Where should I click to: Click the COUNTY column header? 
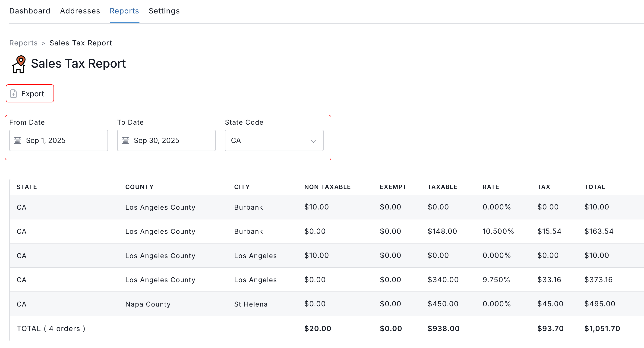click(139, 187)
